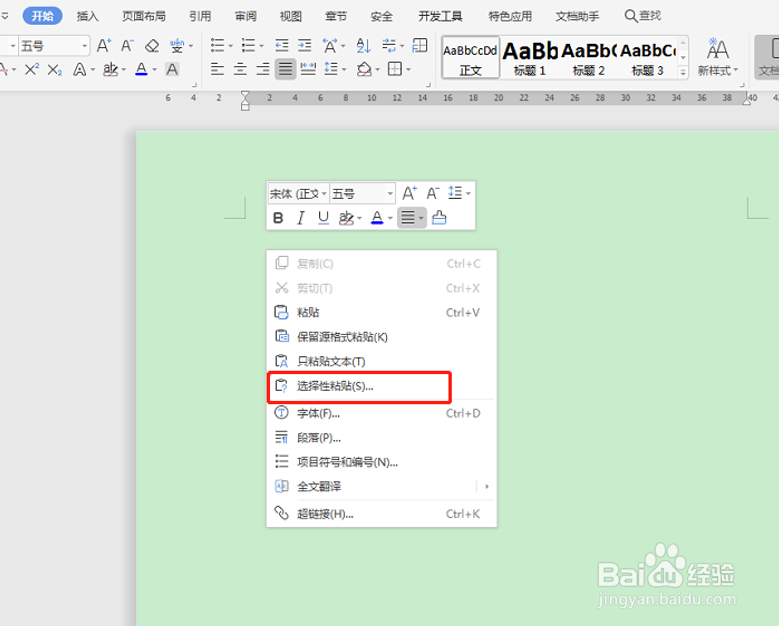This screenshot has width=779, height=626.
Task: Apply bullet list from the ribbon
Action: point(217,46)
